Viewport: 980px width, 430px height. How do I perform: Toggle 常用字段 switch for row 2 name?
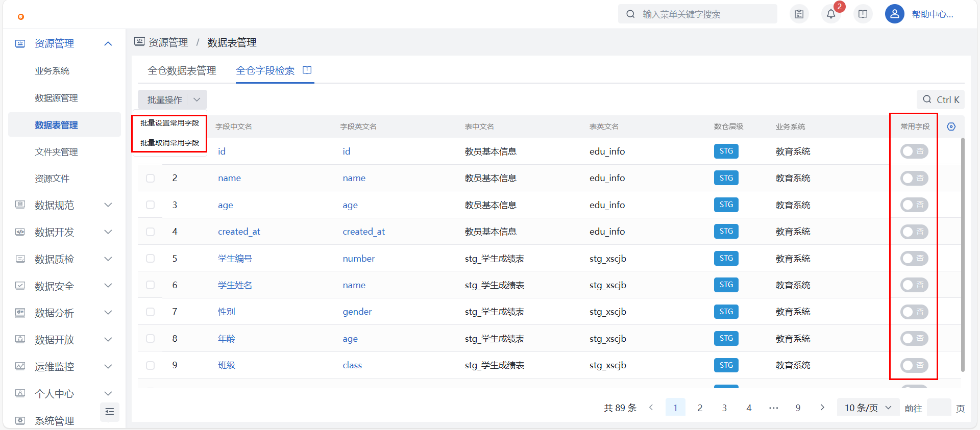[914, 178]
